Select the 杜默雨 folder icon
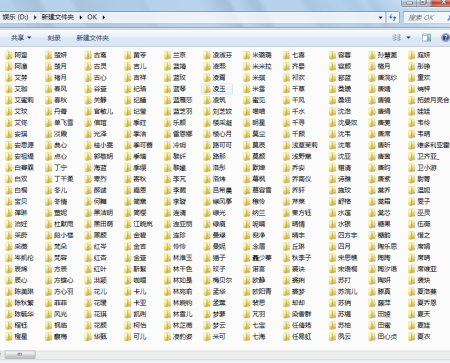 49,224
